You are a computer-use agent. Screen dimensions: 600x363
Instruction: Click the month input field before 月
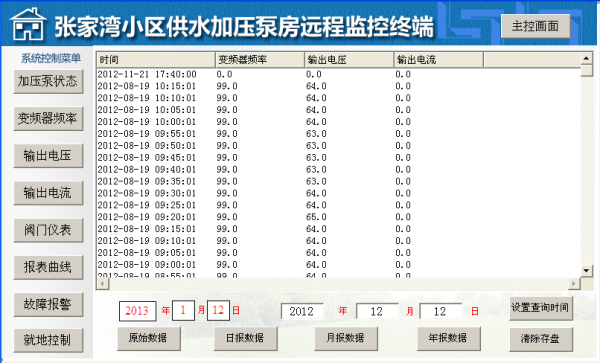[377, 311]
